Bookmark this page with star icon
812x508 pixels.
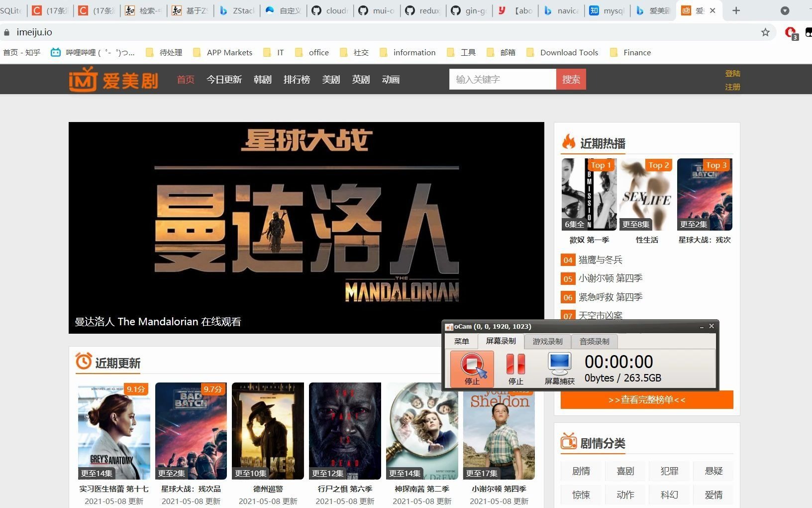(x=765, y=32)
